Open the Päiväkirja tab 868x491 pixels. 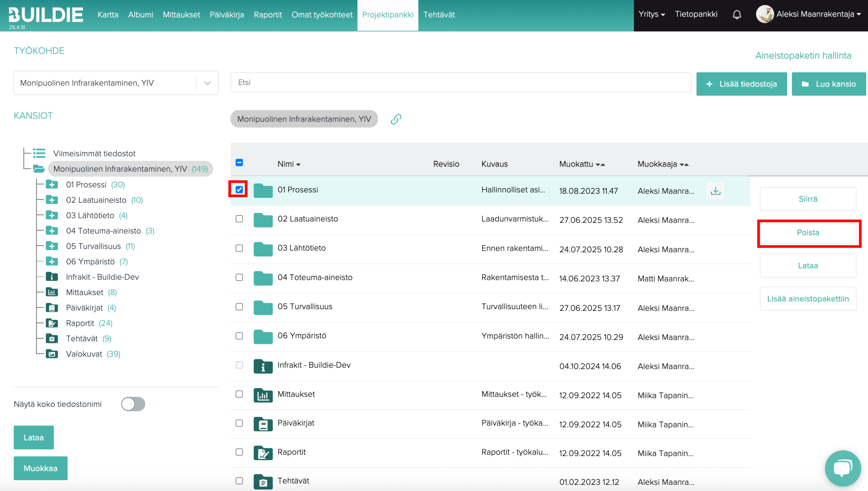(x=227, y=14)
